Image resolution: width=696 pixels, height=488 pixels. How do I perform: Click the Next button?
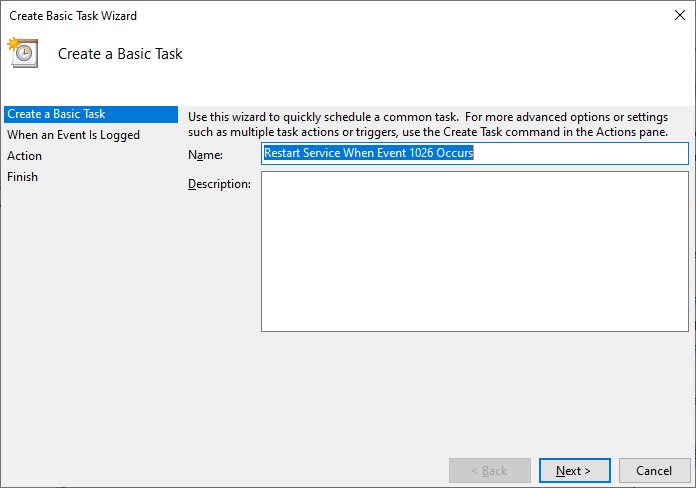tap(574, 470)
